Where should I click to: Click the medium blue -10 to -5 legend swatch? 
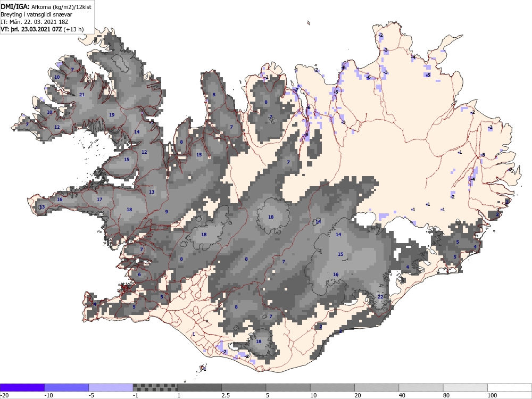tap(66, 387)
